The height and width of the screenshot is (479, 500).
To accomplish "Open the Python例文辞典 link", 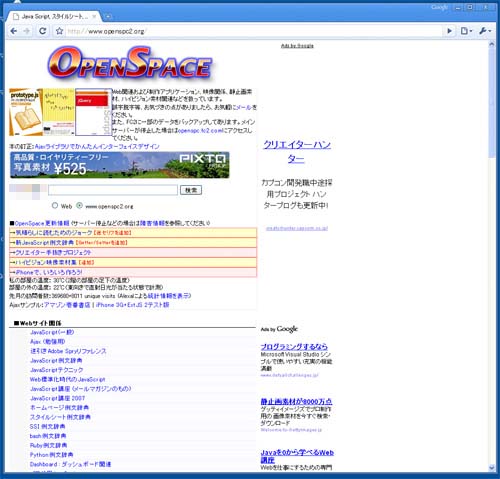I will (51, 455).
